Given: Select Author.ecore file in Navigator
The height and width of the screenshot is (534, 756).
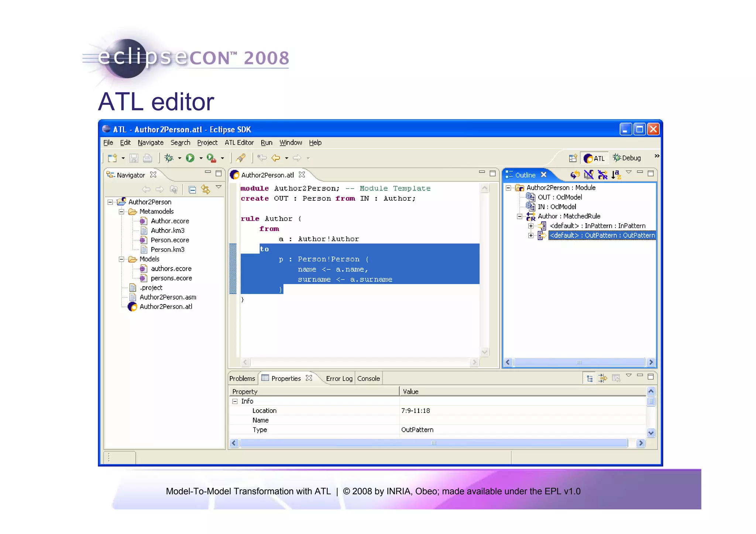Looking at the screenshot, I should point(170,221).
